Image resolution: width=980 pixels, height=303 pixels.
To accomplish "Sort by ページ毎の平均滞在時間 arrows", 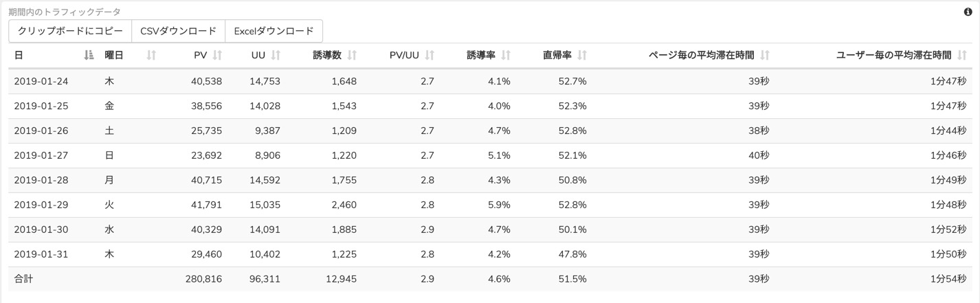I will tap(765, 56).
